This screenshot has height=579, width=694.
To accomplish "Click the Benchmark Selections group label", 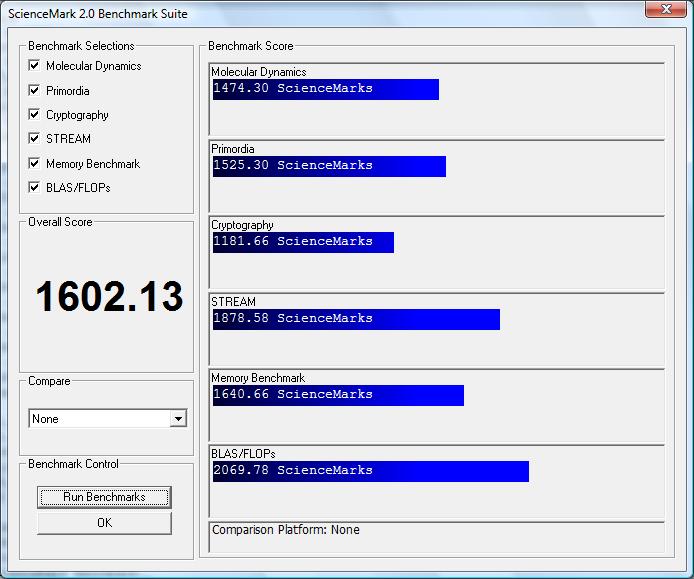I will (81, 46).
